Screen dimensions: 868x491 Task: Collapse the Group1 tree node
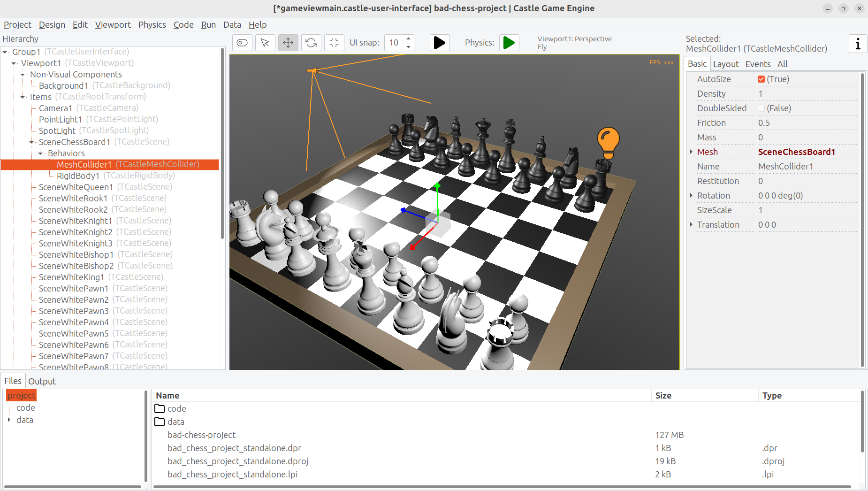click(x=5, y=52)
